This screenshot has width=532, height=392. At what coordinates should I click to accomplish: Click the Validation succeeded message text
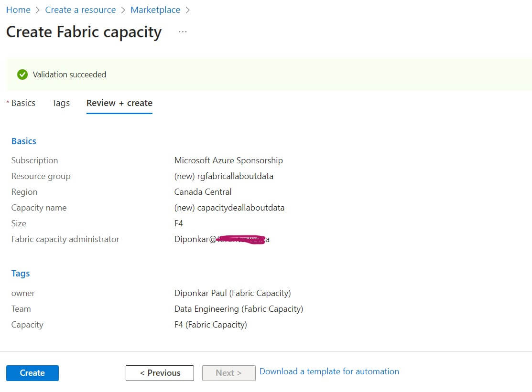tap(69, 74)
